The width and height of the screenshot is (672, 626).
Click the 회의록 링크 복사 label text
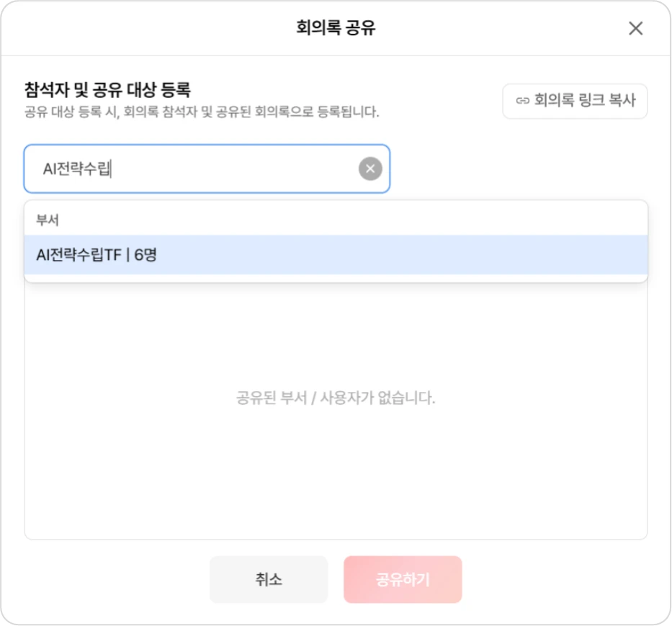(585, 101)
